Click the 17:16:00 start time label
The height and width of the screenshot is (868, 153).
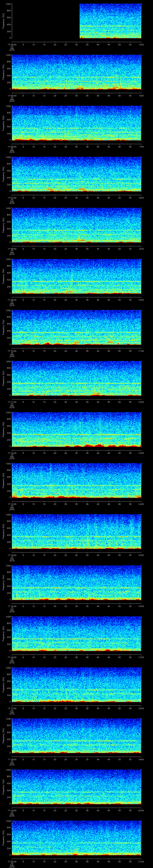click(x=12, y=657)
